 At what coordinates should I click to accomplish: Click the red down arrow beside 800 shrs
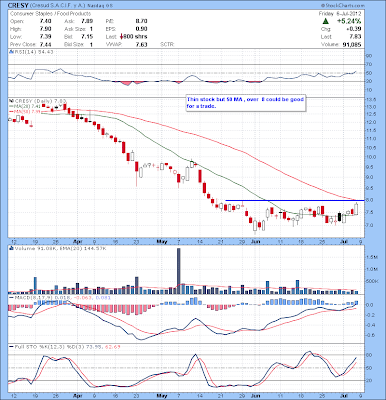[121, 37]
